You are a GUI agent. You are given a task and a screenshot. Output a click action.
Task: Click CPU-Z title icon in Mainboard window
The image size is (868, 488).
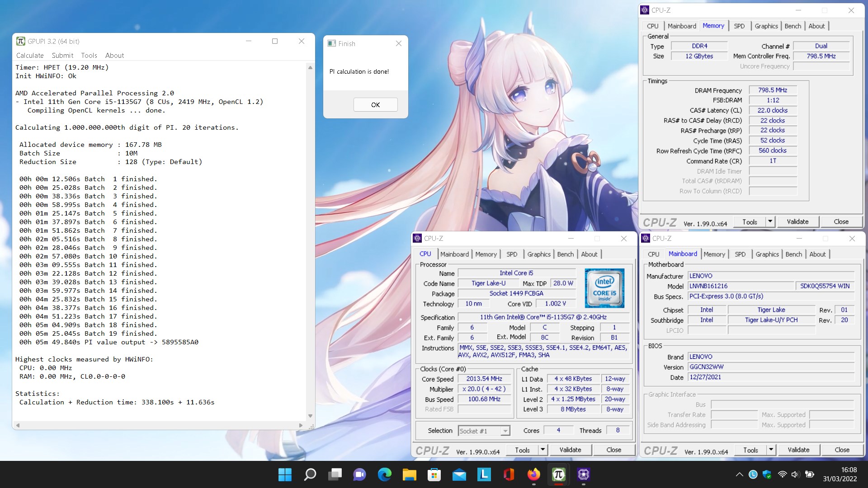[x=646, y=238]
